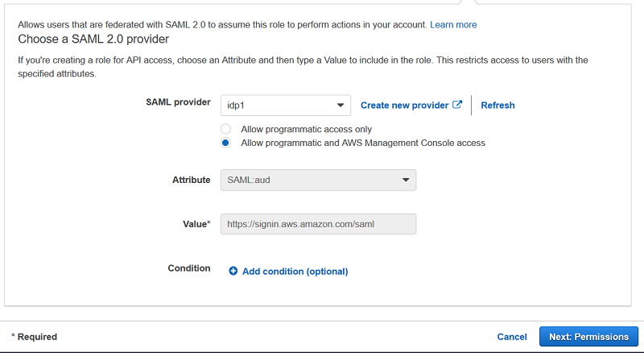644x353 pixels.
Task: Refresh the SAML provider list
Action: coord(497,105)
